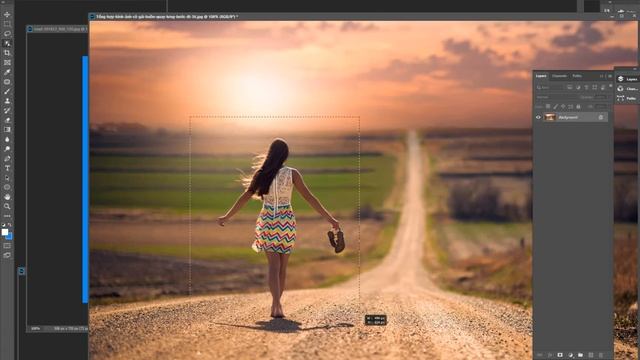
Task: Switch to the Channels tab
Action: [x=559, y=76]
